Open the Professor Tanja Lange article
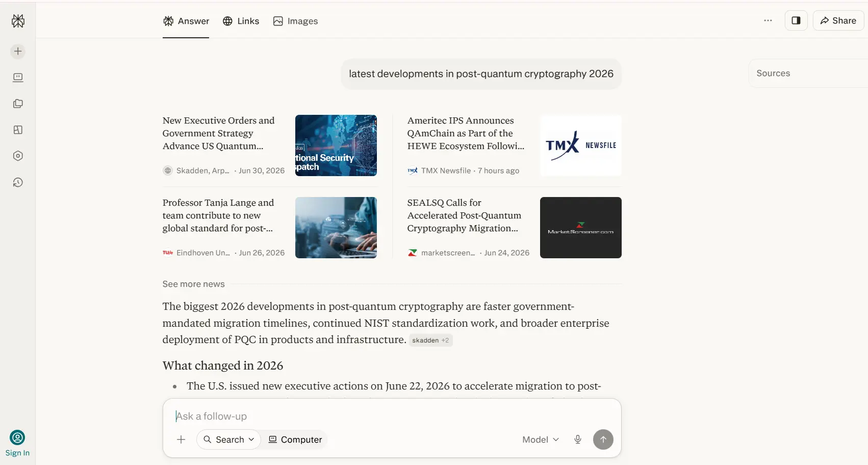 pyautogui.click(x=218, y=215)
